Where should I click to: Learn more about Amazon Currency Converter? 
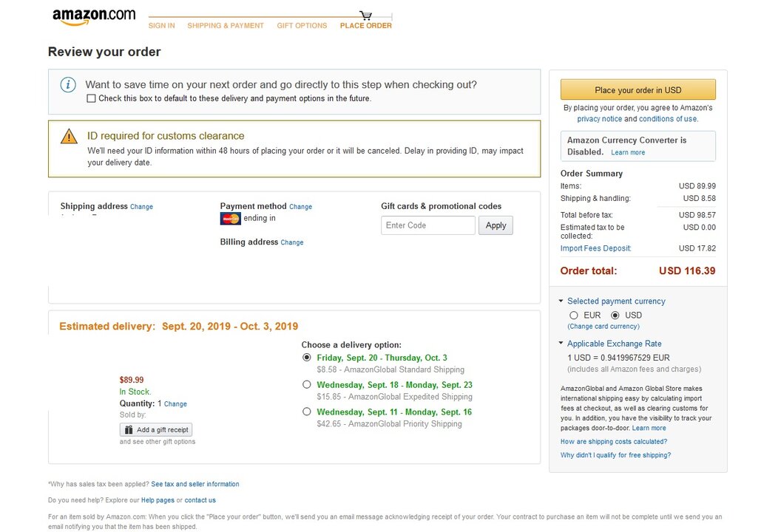[628, 152]
